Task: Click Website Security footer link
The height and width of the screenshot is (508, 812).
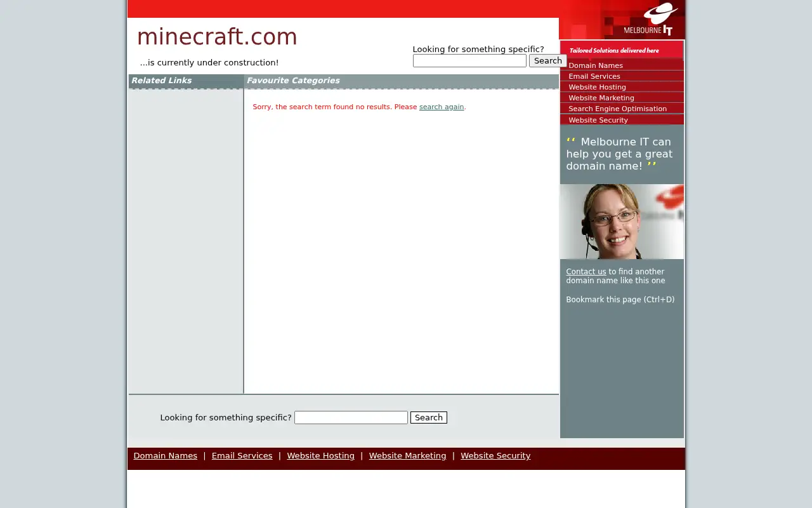Action: (x=495, y=455)
